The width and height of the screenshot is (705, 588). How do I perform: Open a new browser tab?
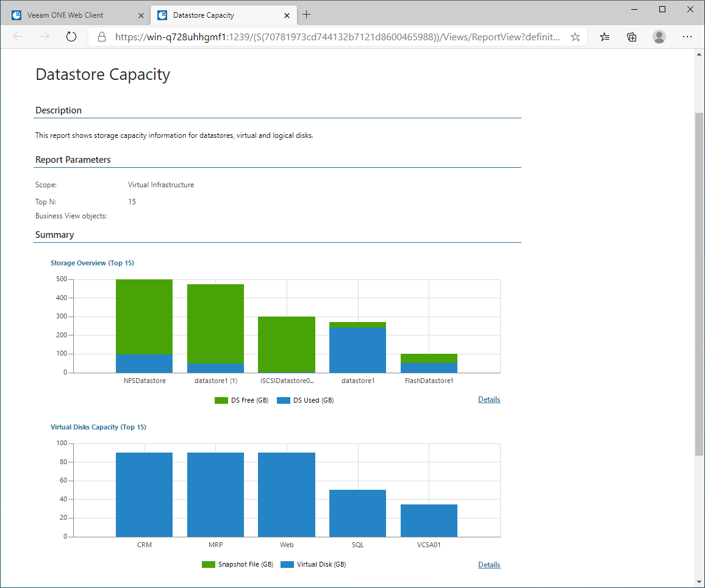point(306,15)
